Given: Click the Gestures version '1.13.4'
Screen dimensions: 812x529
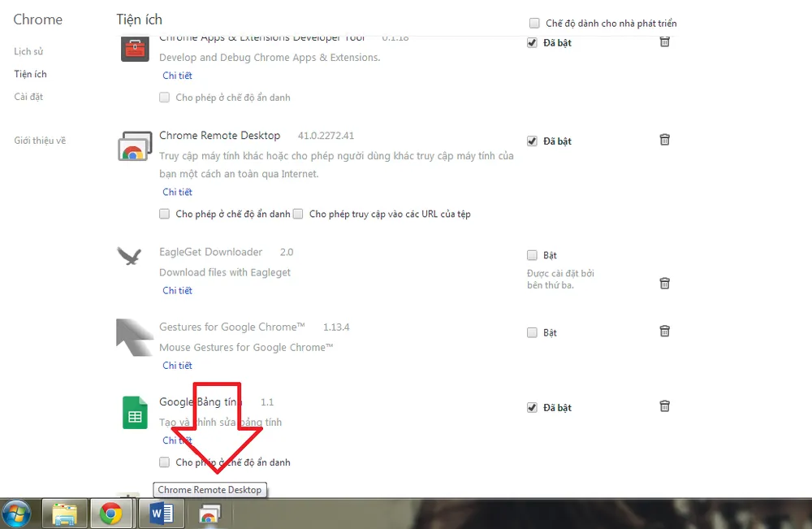Looking at the screenshot, I should [x=336, y=327].
